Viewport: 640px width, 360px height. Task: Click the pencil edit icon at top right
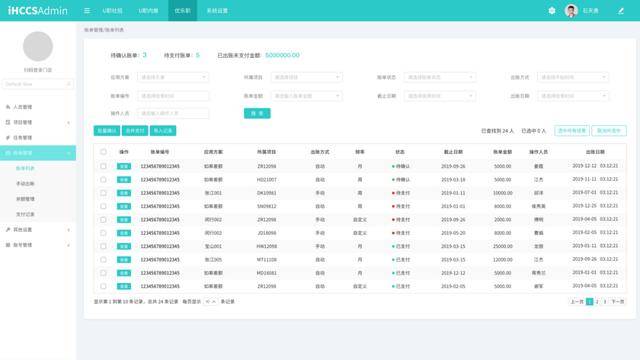click(621, 11)
